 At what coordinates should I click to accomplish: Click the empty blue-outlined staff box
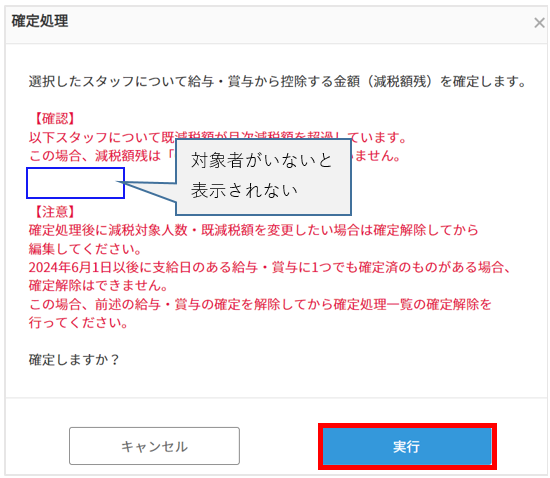point(75,183)
